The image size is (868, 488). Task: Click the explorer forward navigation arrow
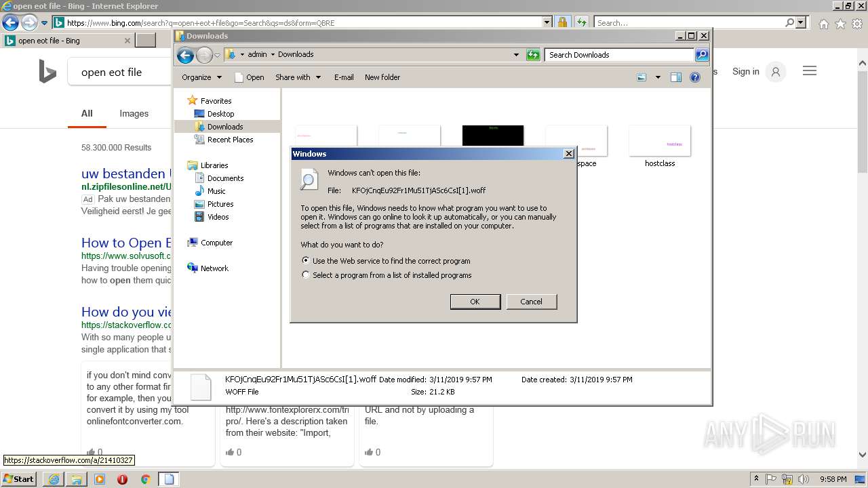point(204,55)
